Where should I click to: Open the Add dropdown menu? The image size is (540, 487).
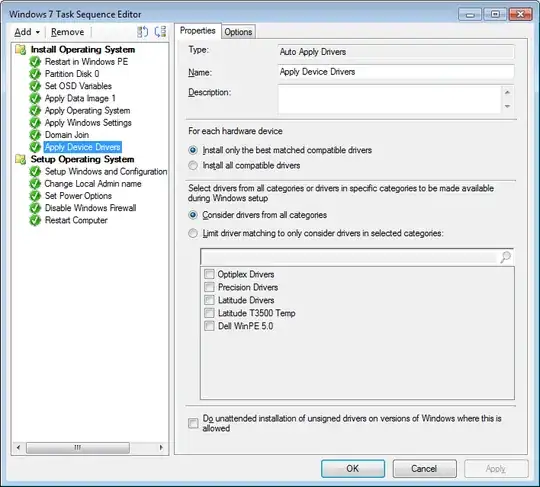pyautogui.click(x=27, y=32)
